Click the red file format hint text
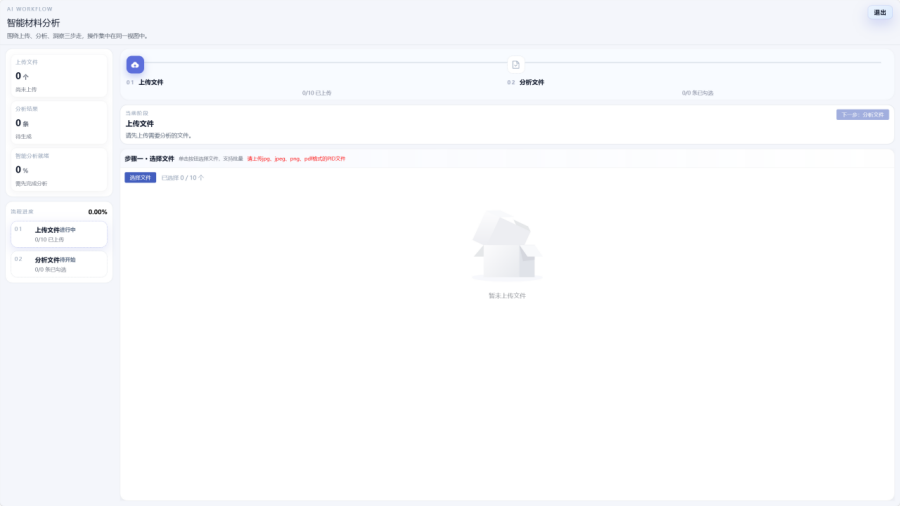Screen dimensions: 900x507 click(296, 159)
